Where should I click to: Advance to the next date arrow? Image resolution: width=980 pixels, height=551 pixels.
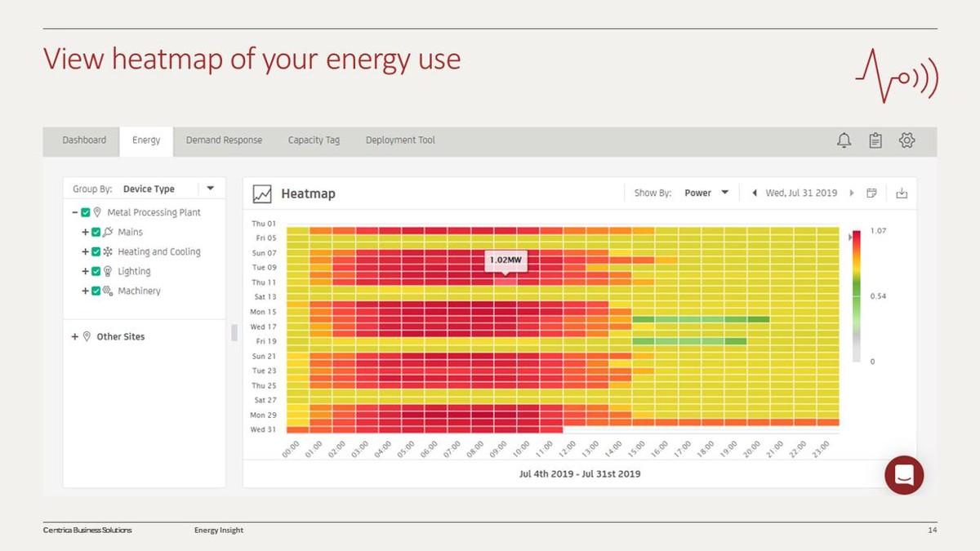click(x=852, y=193)
